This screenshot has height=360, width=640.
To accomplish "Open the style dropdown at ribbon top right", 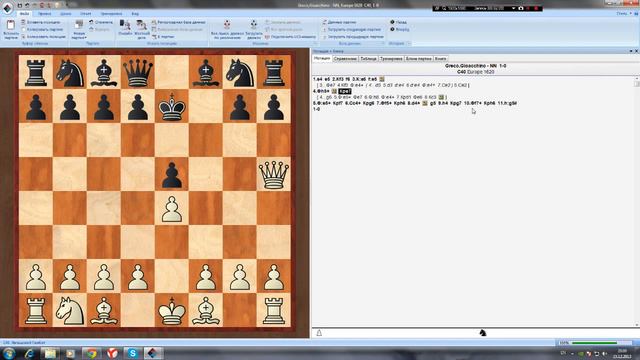I will coord(624,14).
